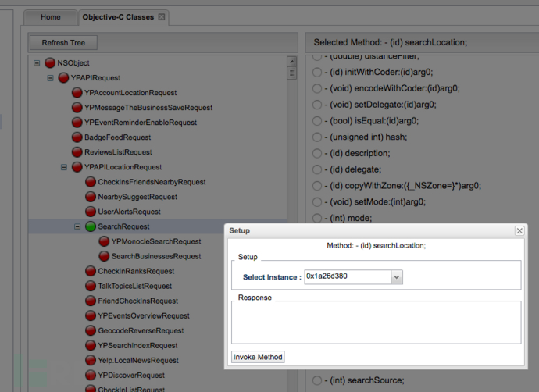Image resolution: width=539 pixels, height=392 pixels.
Task: Click the green circle icon of SearchRequest
Action: click(x=91, y=226)
